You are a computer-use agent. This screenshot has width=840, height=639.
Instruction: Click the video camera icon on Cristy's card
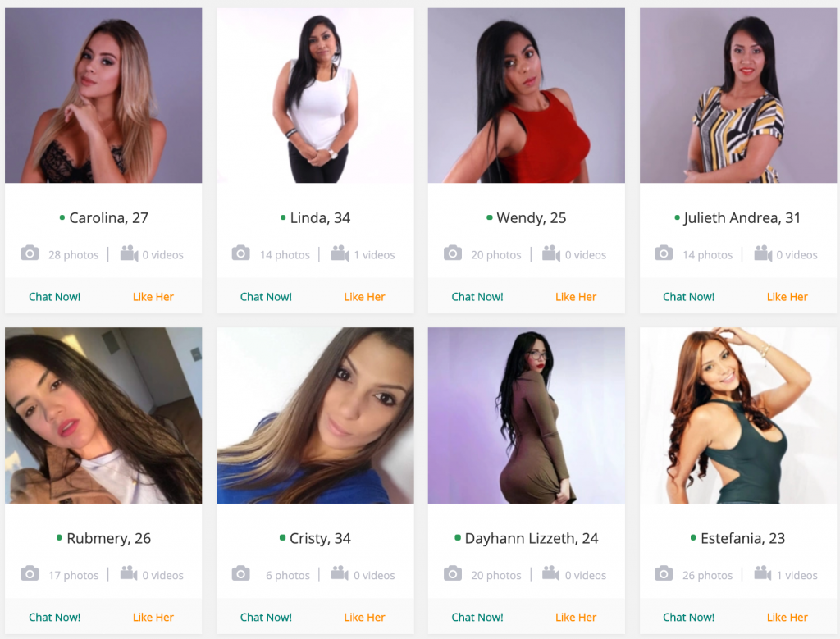(x=340, y=573)
